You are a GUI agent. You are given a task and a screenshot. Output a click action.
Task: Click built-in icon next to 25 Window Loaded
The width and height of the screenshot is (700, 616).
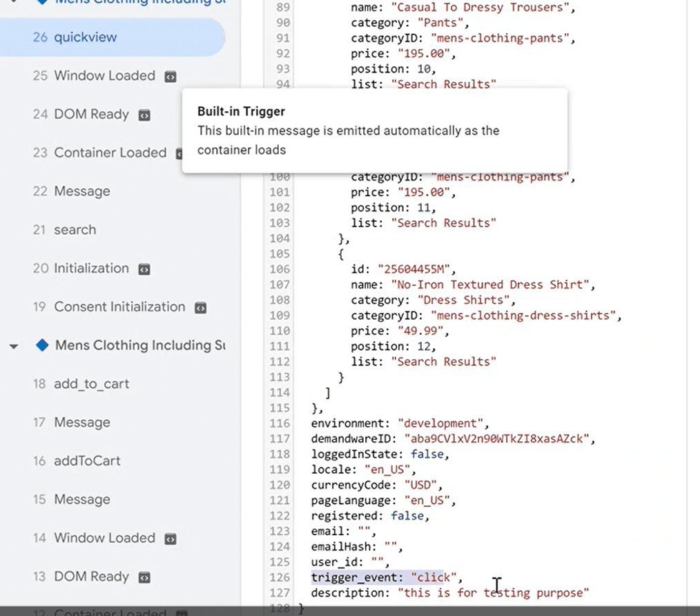[170, 77]
